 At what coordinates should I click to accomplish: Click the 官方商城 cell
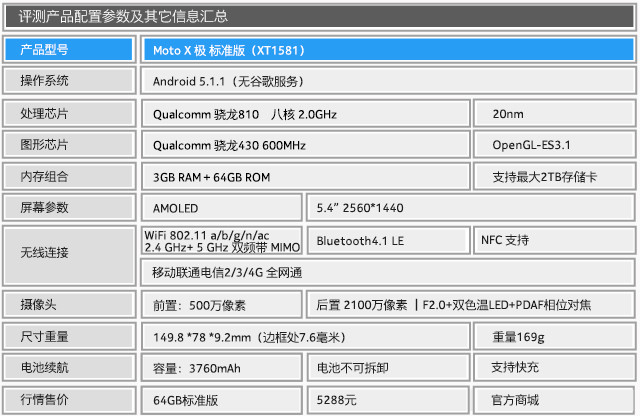click(x=552, y=400)
